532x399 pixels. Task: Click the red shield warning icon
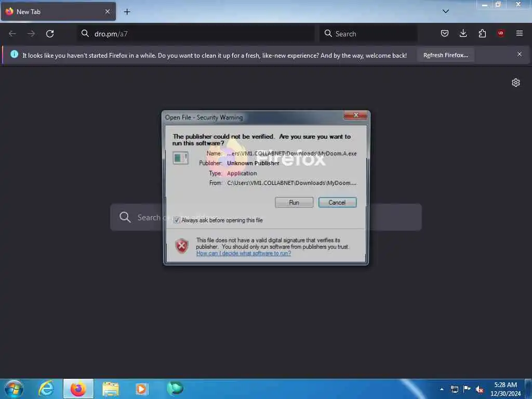click(182, 246)
